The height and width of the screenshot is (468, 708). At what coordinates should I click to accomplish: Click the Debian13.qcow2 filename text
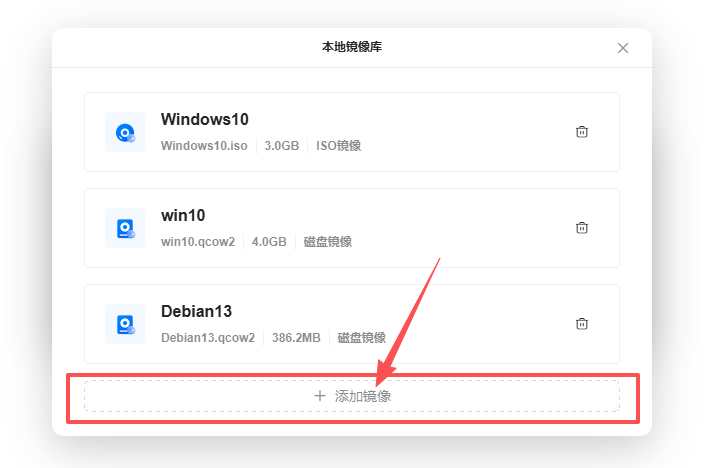click(x=208, y=338)
